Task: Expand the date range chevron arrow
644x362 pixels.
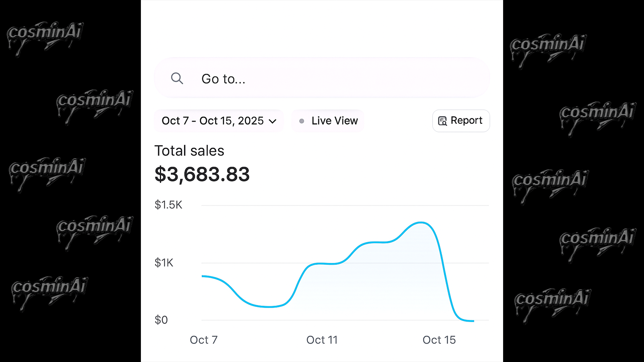Action: point(273,121)
